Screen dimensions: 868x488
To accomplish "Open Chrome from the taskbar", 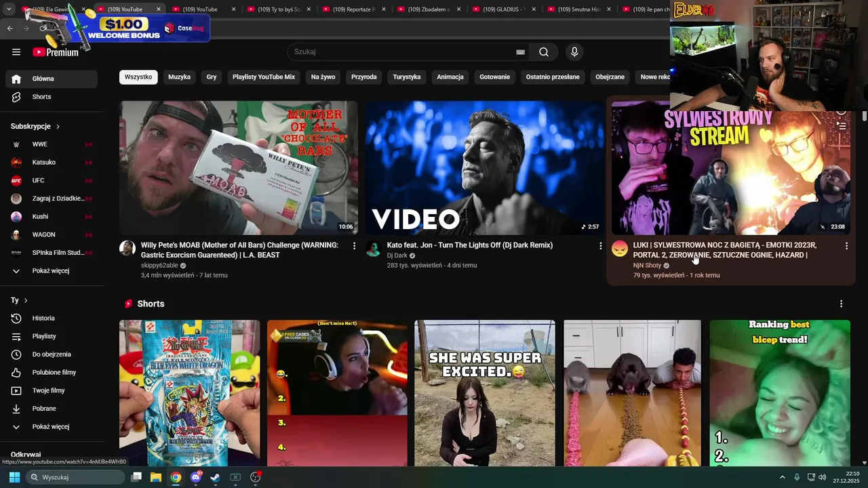I will point(176,477).
